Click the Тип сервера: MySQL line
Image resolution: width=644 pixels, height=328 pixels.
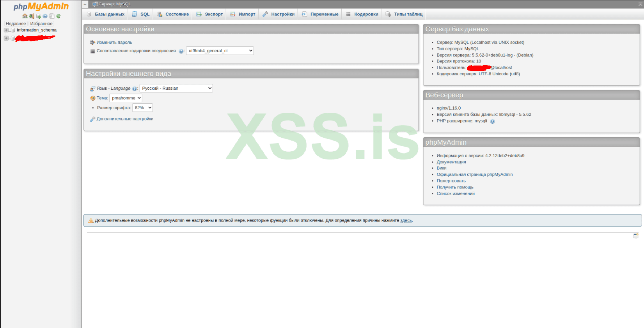pyautogui.click(x=458, y=49)
